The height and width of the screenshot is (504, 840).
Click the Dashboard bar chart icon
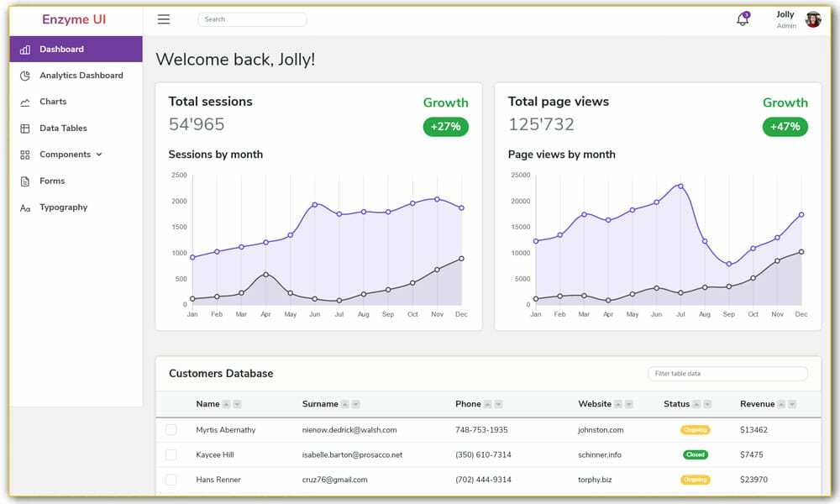click(x=25, y=50)
